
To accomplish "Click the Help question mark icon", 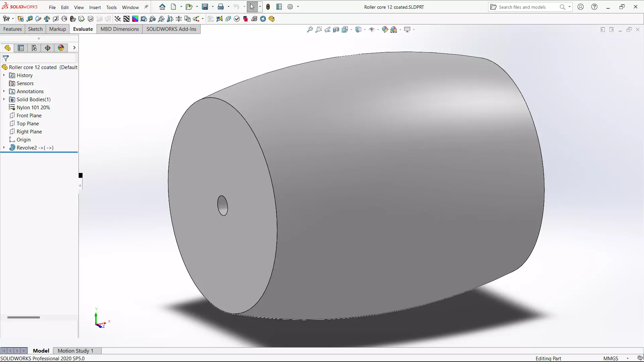I will click(594, 7).
